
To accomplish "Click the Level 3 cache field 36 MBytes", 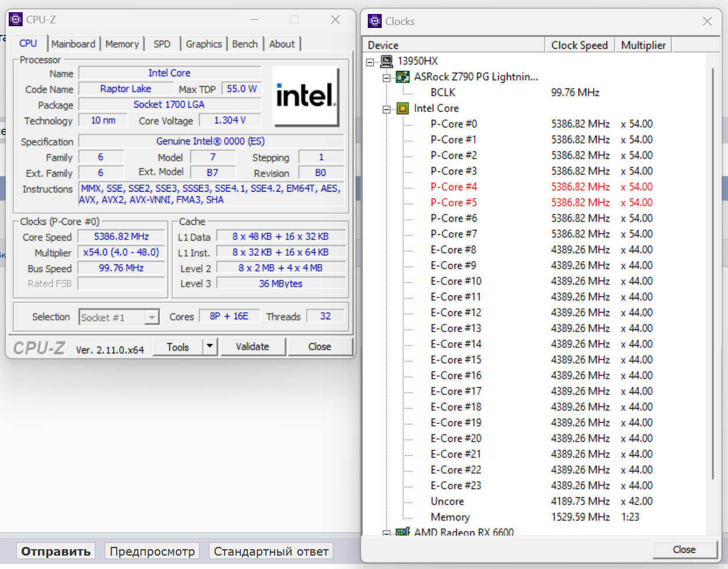I will pyautogui.click(x=281, y=284).
